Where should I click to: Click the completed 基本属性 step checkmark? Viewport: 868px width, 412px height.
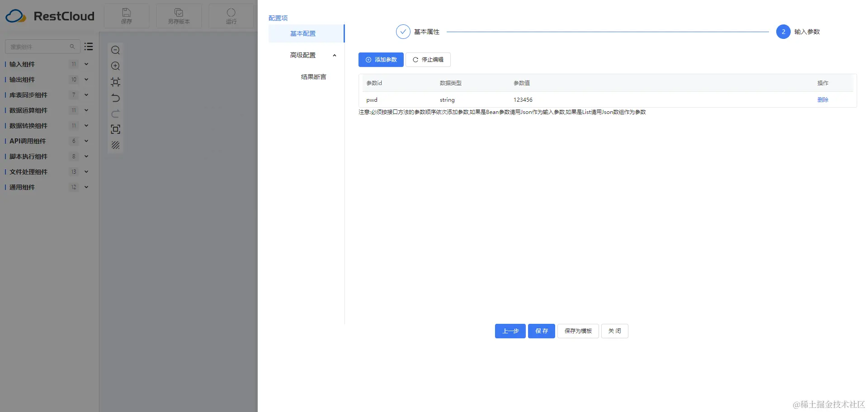pyautogui.click(x=403, y=32)
